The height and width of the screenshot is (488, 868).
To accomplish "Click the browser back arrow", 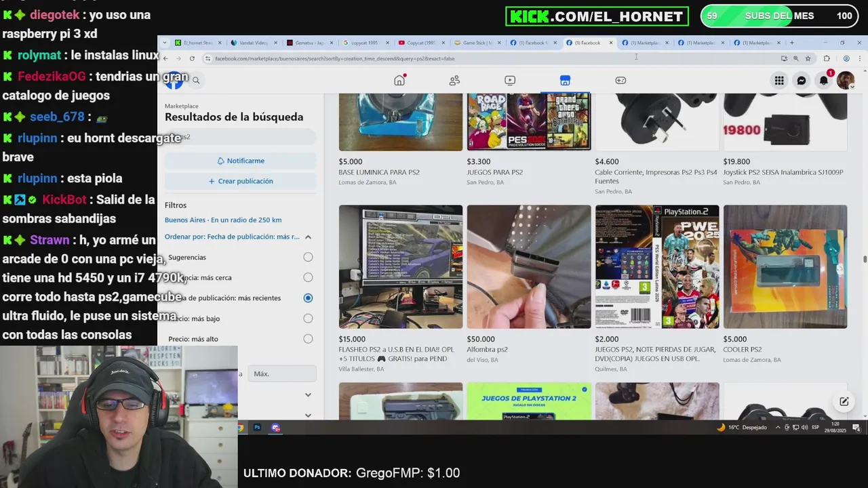I will pos(165,58).
